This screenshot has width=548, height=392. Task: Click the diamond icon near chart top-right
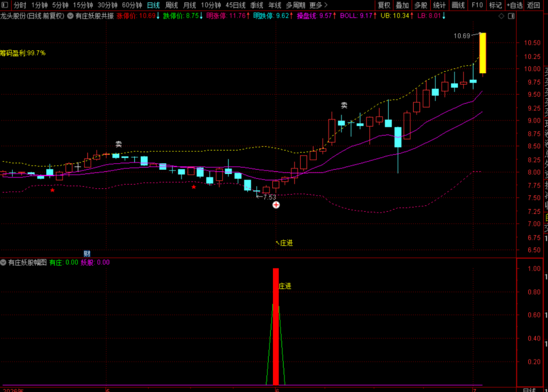click(501, 16)
